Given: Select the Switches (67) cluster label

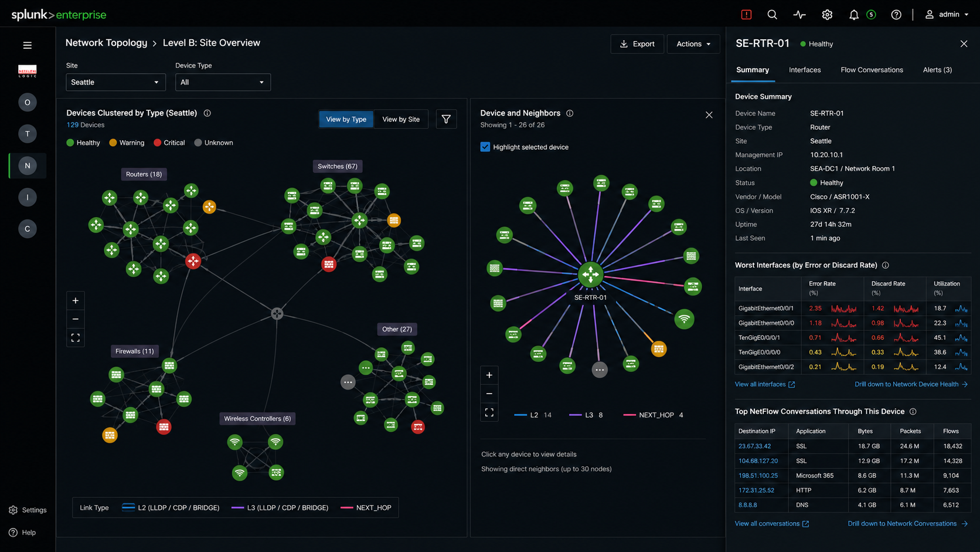Looking at the screenshot, I should point(338,167).
